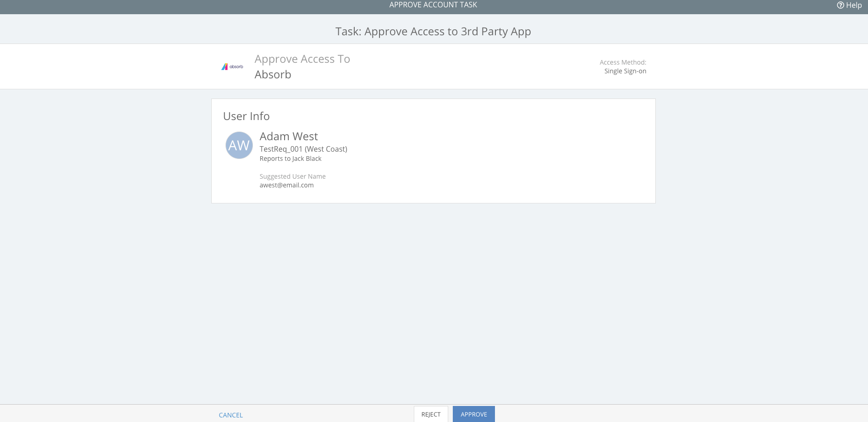Click Reports to Jack Black text
The height and width of the screenshot is (422, 868).
pos(291,159)
